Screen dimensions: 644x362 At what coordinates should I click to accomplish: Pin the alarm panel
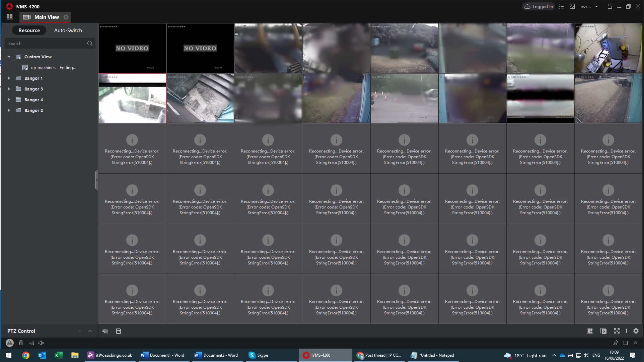[x=616, y=343]
